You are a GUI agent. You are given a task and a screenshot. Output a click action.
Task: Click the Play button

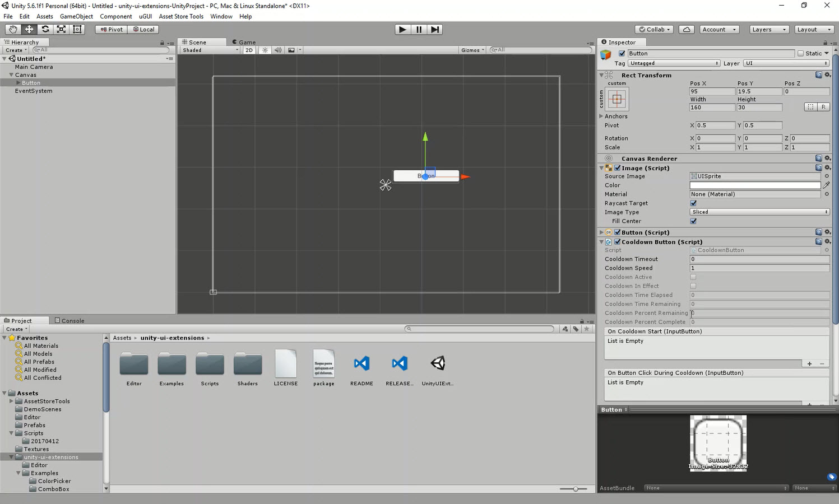[402, 30]
